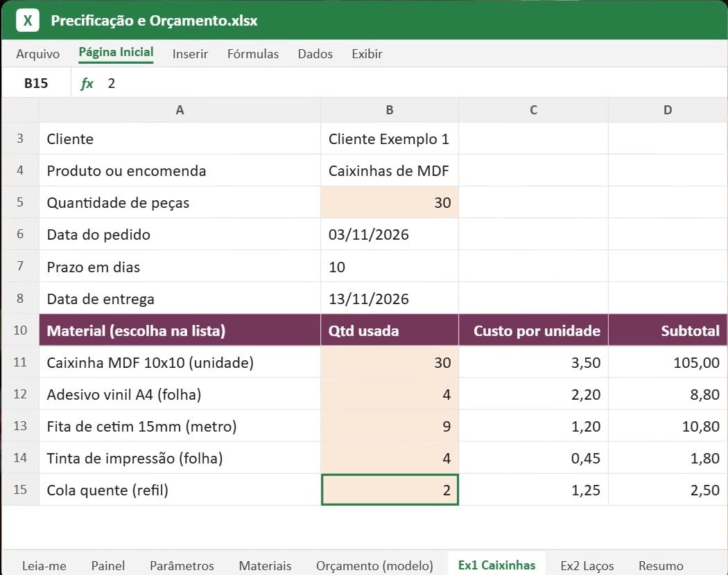The height and width of the screenshot is (575, 728).
Task: Switch to the Leia-me sheet tab
Action: coord(44,566)
